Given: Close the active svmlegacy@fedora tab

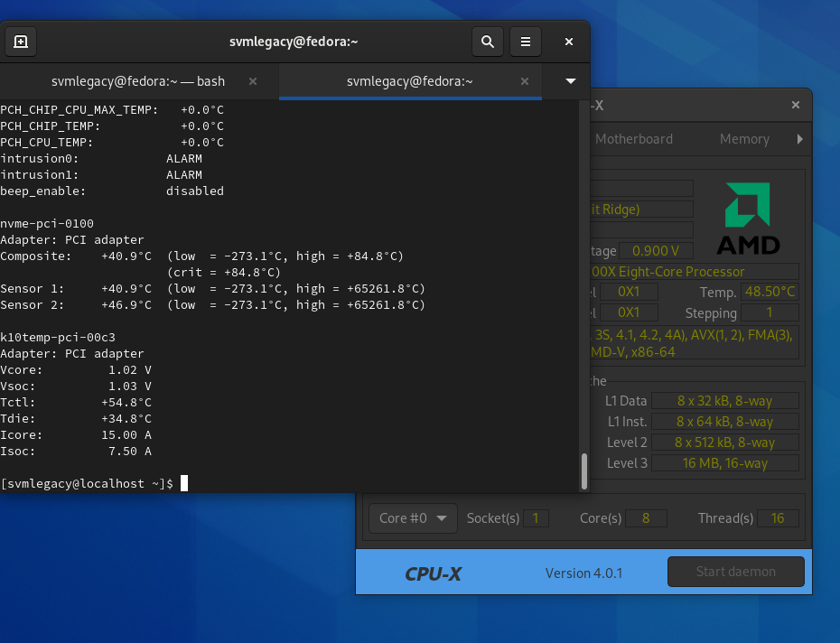Looking at the screenshot, I should click(524, 80).
